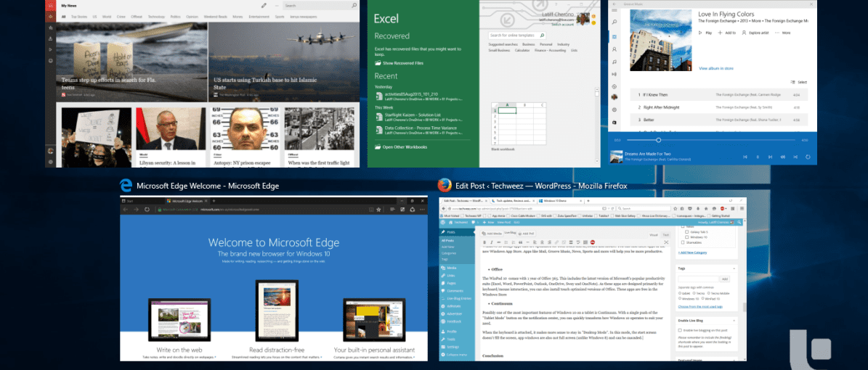Click the search magnifier in News app
This screenshot has height=370, width=868.
(x=354, y=5)
